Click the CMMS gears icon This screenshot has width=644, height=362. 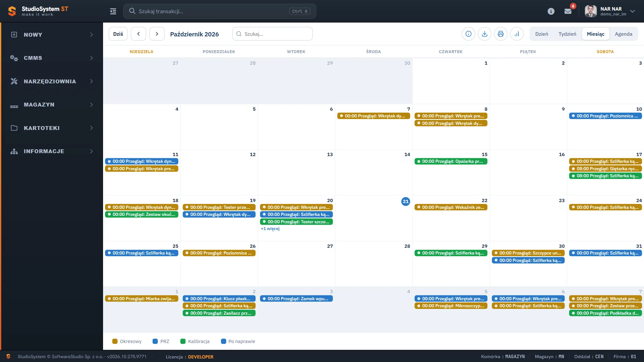click(14, 58)
